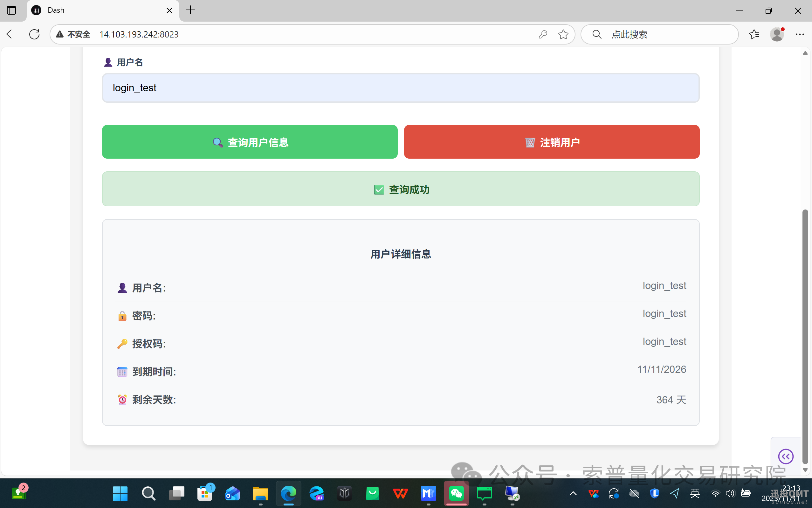Open Microsoft Store with the notification badge
Viewport: 812px width, 508px height.
pyautogui.click(x=205, y=494)
